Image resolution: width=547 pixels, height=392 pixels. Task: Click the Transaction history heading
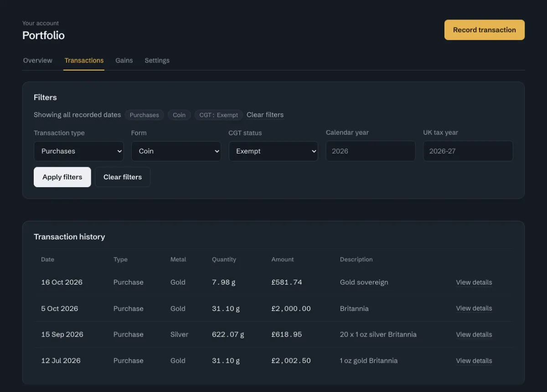click(69, 237)
